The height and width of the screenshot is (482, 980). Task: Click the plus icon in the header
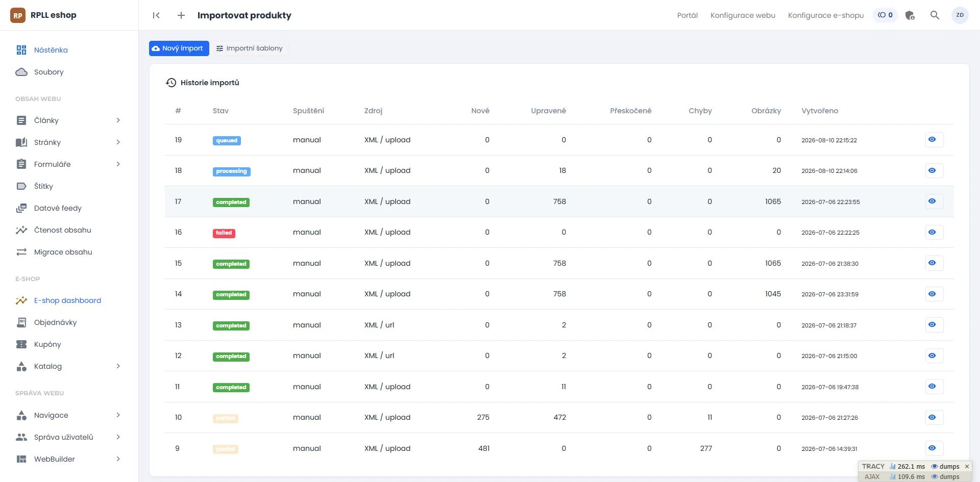[181, 15]
